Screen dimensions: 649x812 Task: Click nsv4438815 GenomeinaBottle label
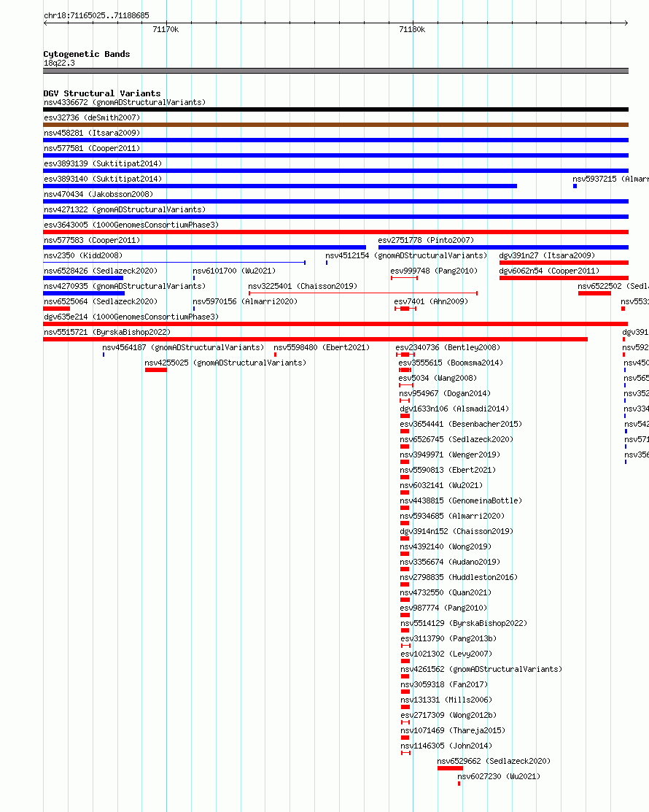tap(461, 500)
